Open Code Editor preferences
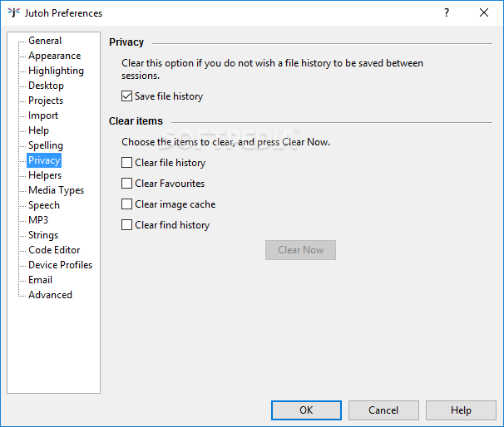 54,250
